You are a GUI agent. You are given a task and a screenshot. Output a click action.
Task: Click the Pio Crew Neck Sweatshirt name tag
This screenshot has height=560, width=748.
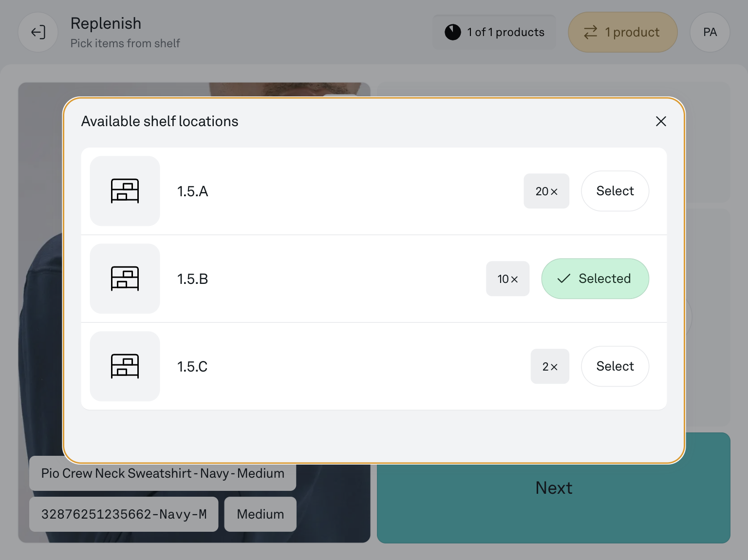163,473
